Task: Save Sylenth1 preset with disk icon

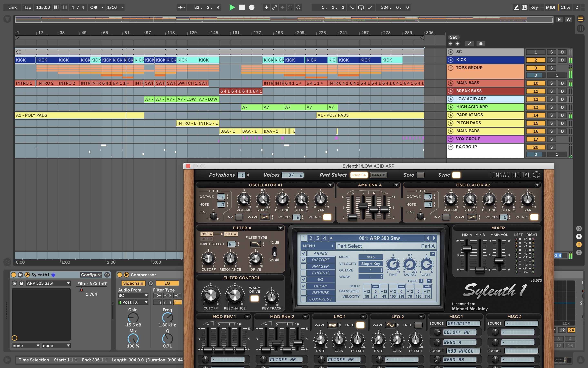Action: [22, 283]
